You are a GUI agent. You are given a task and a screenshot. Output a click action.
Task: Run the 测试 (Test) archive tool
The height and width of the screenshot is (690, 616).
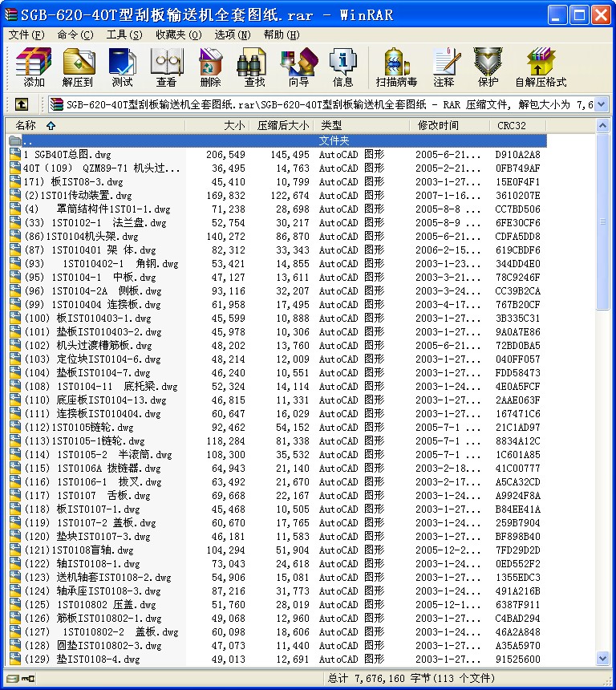123,67
